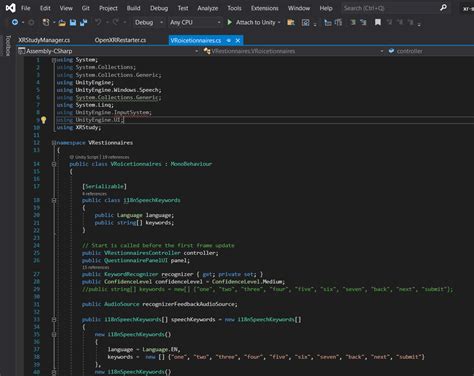Click the camera snapshot toolbar icon
The width and height of the screenshot is (474, 376).
pyautogui.click(x=305, y=22)
